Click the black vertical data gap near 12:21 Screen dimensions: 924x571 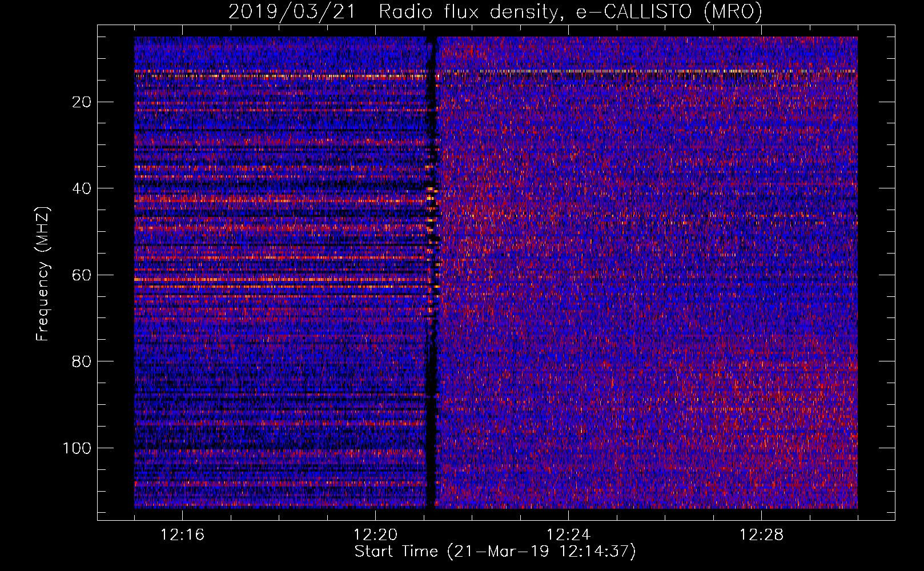pyautogui.click(x=432, y=272)
